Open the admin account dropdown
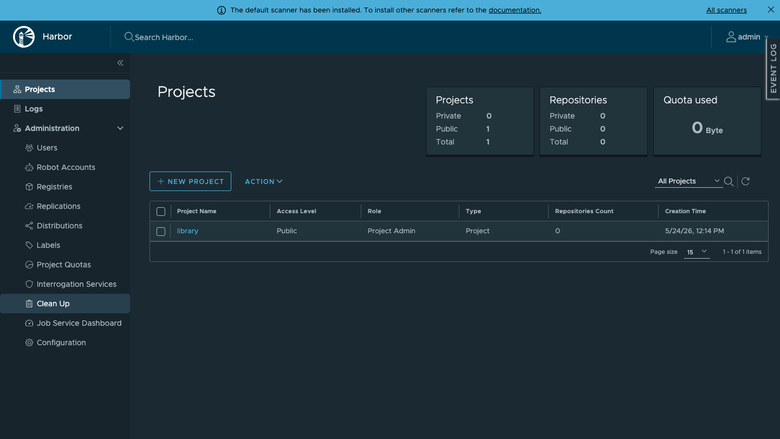The height and width of the screenshot is (439, 780). [x=748, y=37]
